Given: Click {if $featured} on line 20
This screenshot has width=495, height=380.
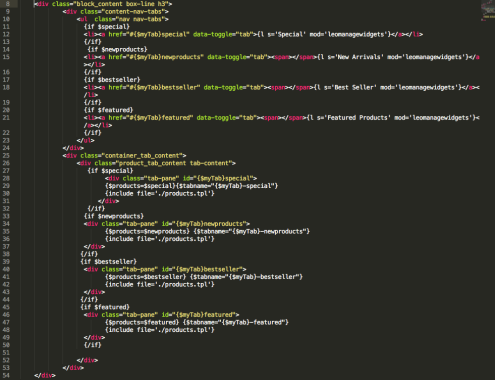Looking at the screenshot, I should [109, 110].
